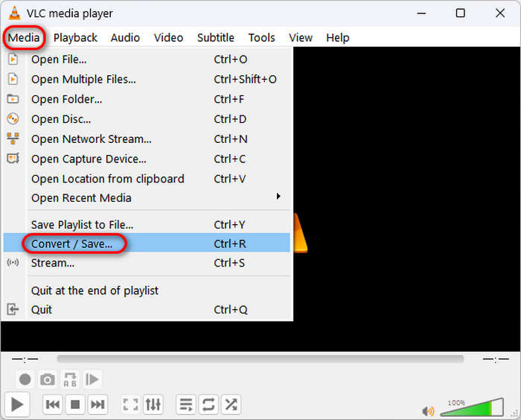This screenshot has height=420, width=521.
Task: Toggle the playlist view
Action: 186,404
